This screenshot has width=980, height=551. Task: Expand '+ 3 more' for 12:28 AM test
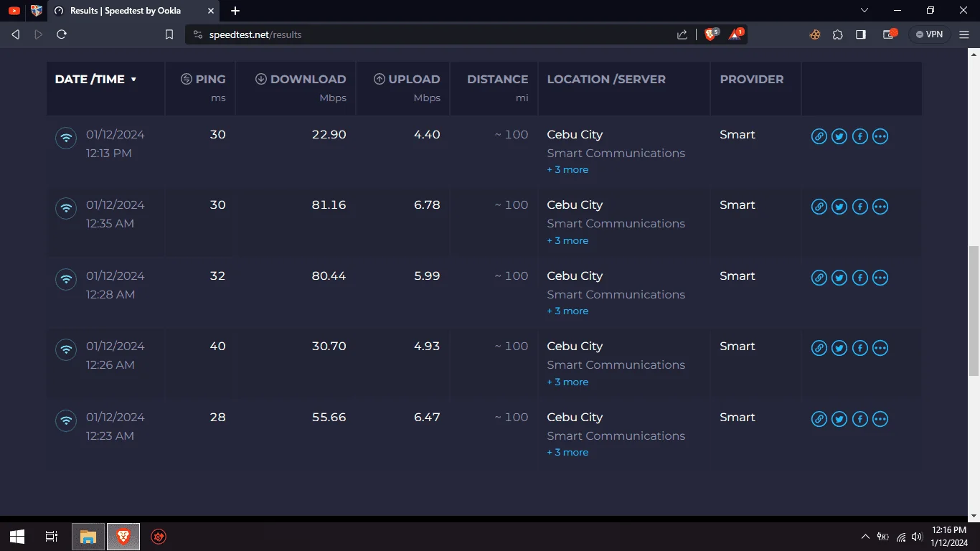click(x=567, y=311)
